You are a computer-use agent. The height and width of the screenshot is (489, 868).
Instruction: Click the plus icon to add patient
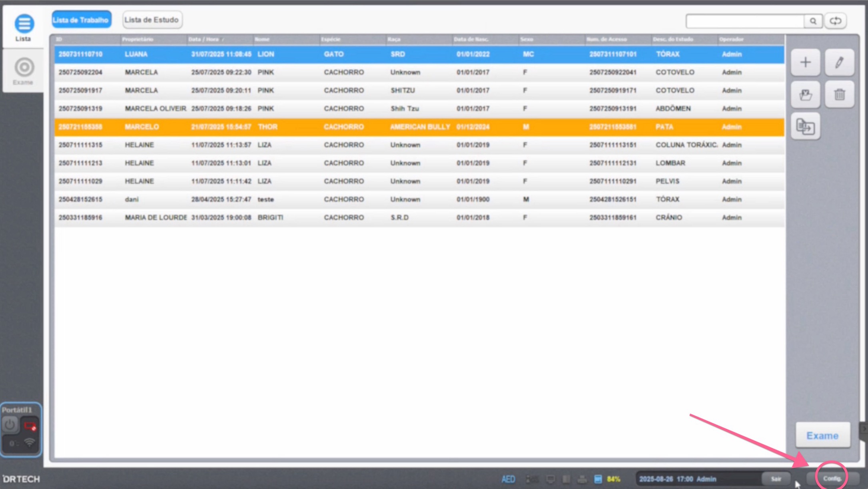[805, 62]
